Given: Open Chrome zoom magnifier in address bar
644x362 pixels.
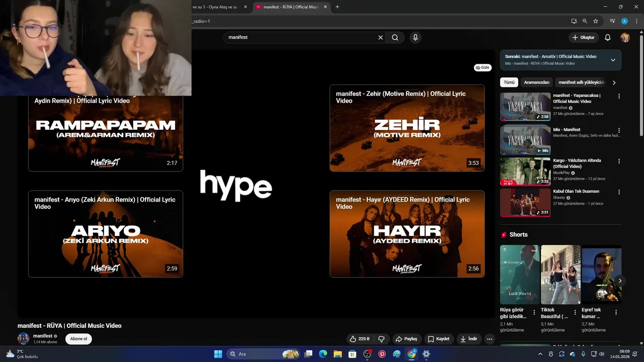Looking at the screenshot, I should (585, 21).
